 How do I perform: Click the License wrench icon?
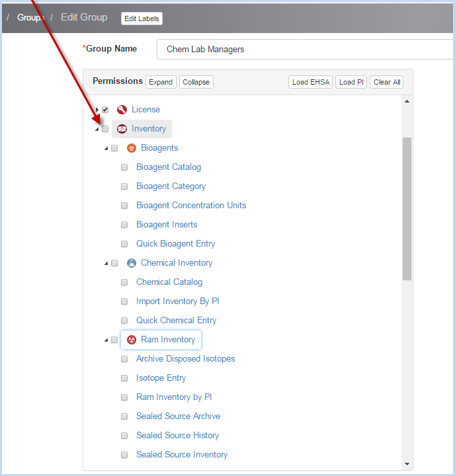point(122,110)
